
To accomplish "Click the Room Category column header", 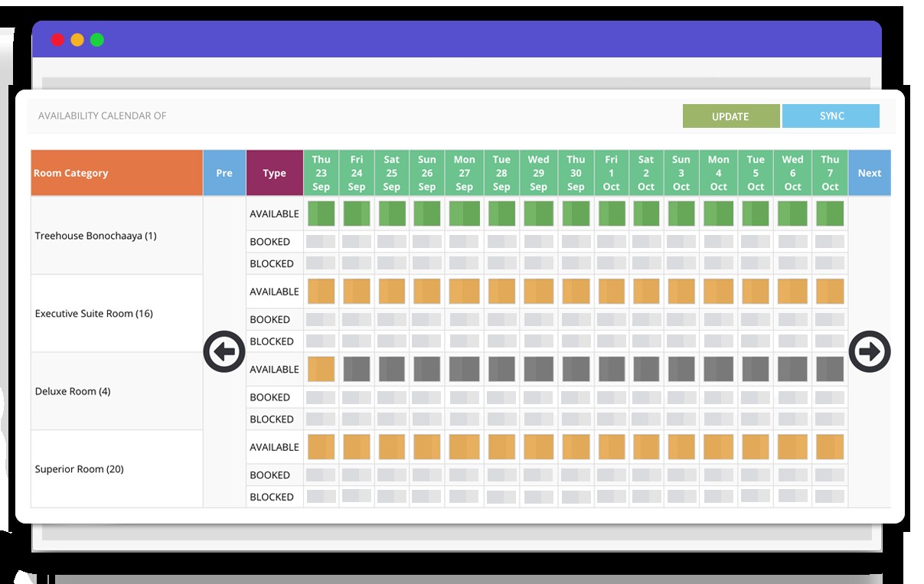I will (x=116, y=173).
